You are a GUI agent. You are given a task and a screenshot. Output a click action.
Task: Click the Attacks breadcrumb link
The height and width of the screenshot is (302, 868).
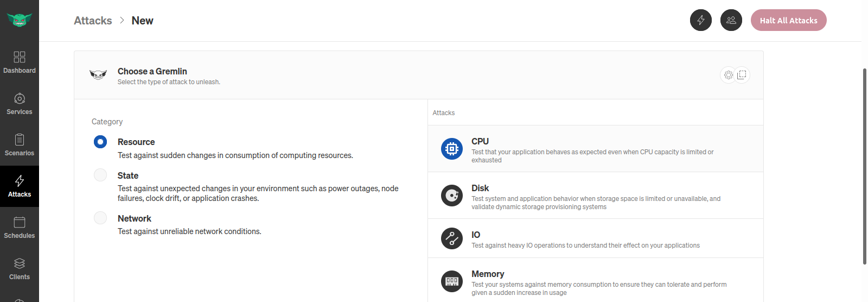pos(93,21)
